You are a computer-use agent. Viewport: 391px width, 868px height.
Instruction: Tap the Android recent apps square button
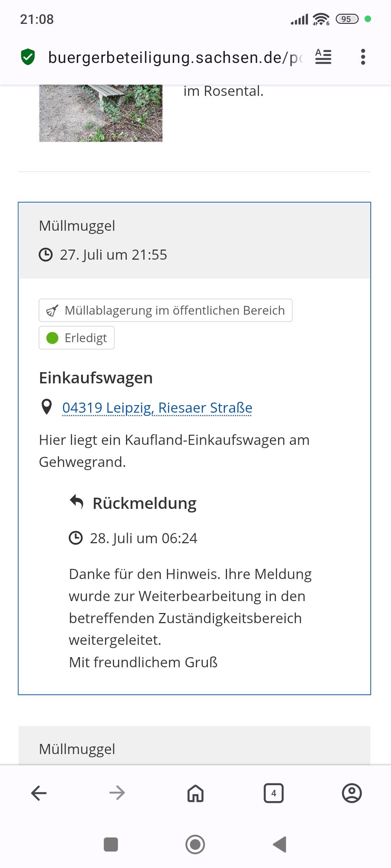pos(111,844)
